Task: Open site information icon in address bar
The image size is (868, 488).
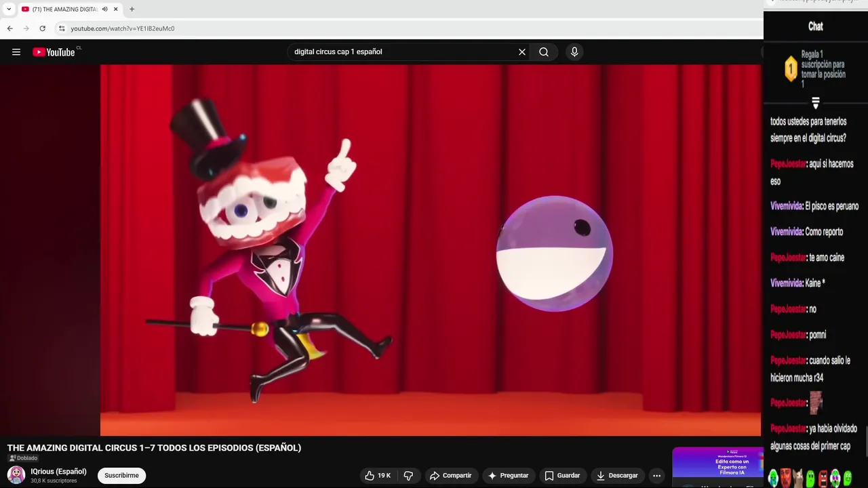Action: (62, 28)
